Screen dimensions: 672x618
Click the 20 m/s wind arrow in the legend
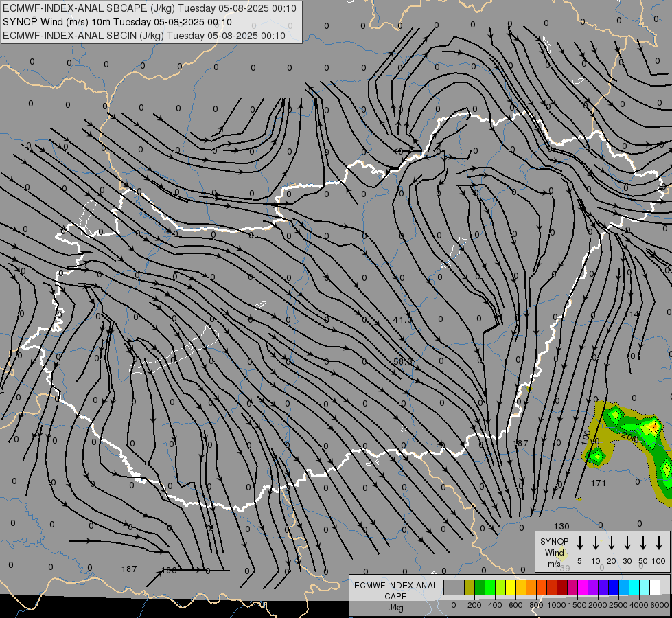coord(611,543)
